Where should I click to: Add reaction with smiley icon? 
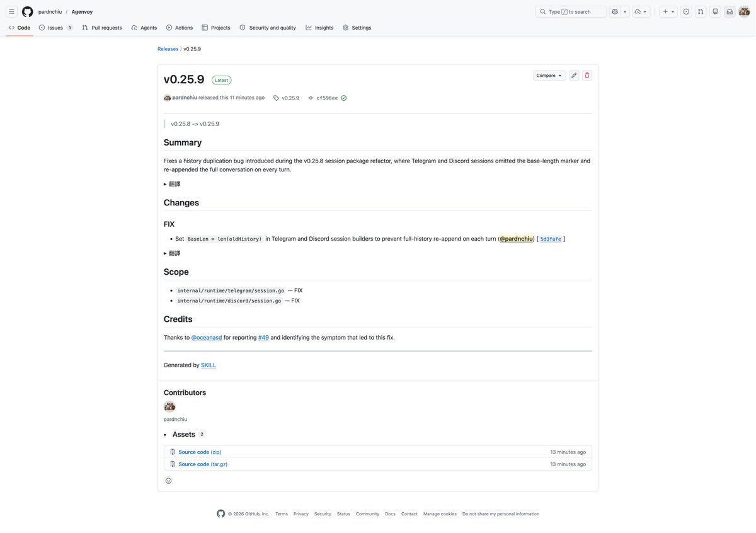tap(168, 481)
